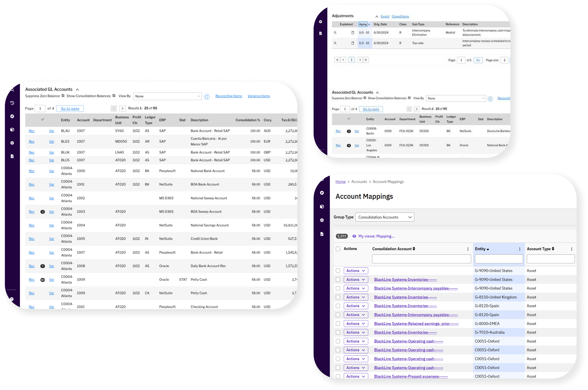Check the select-all checkbox in Account Mappings header
This screenshot has height=390, width=588.
tap(338, 249)
